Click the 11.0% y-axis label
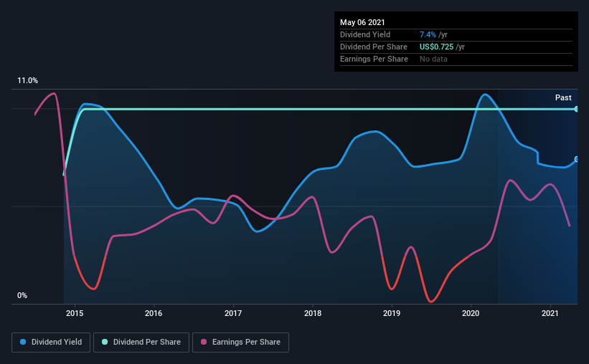Viewport: 589px width, 364px height. pos(27,81)
